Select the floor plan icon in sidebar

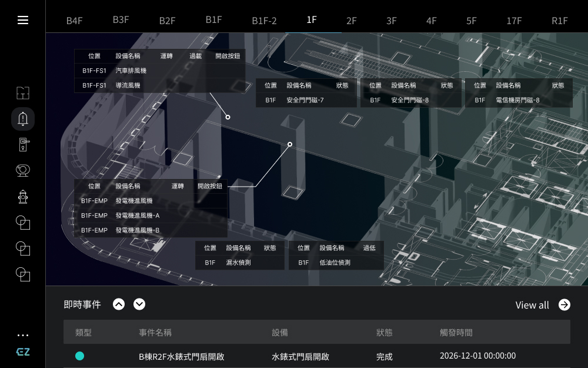point(23,93)
